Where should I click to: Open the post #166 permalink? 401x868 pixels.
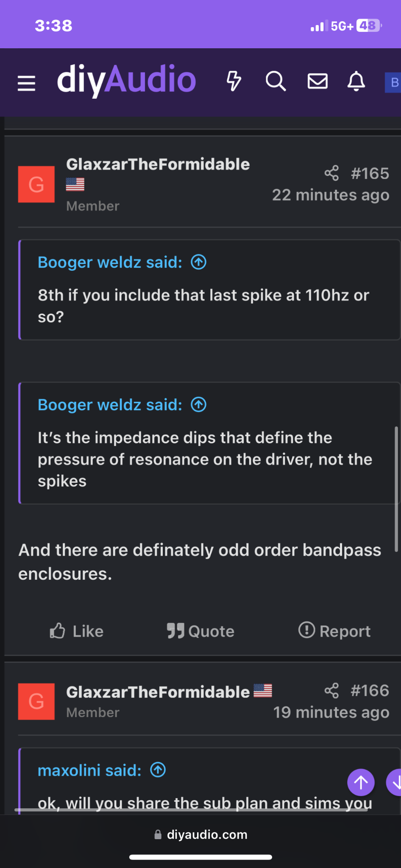pos(370,690)
